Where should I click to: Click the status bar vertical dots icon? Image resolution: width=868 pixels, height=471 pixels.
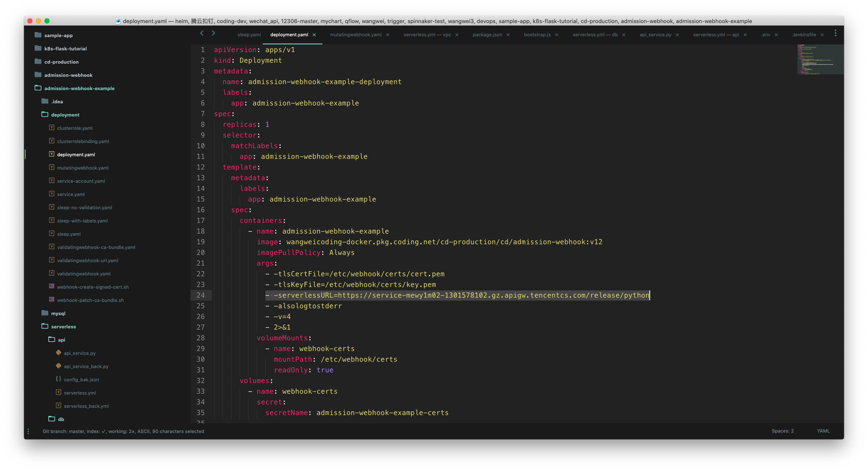point(28,431)
